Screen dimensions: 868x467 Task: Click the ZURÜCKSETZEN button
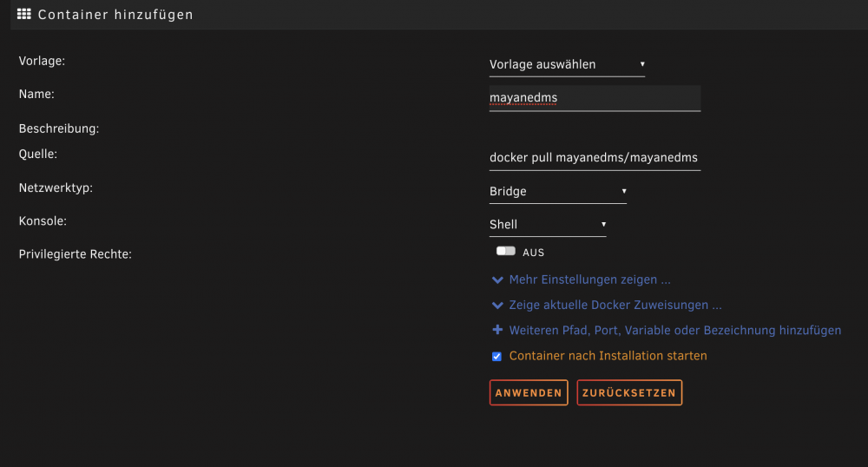pyautogui.click(x=629, y=392)
